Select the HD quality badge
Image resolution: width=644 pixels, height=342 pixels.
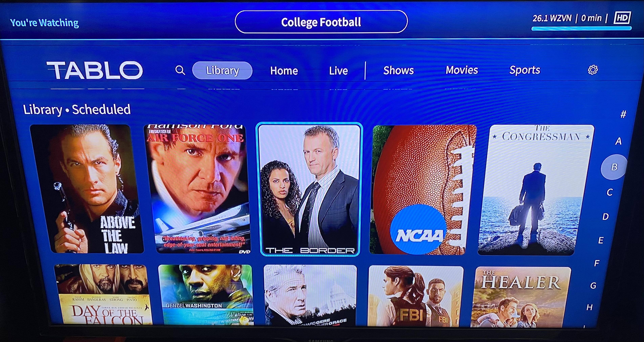coord(622,18)
